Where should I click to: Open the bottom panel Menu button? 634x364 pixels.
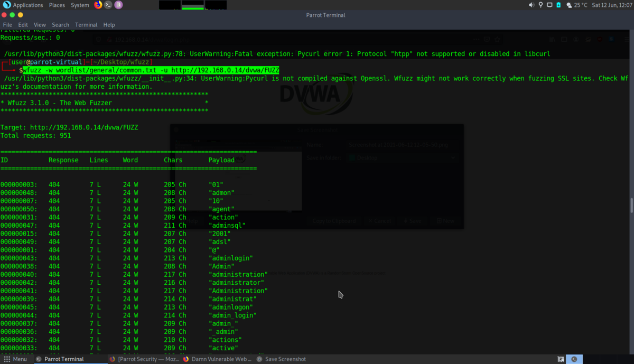click(x=15, y=359)
